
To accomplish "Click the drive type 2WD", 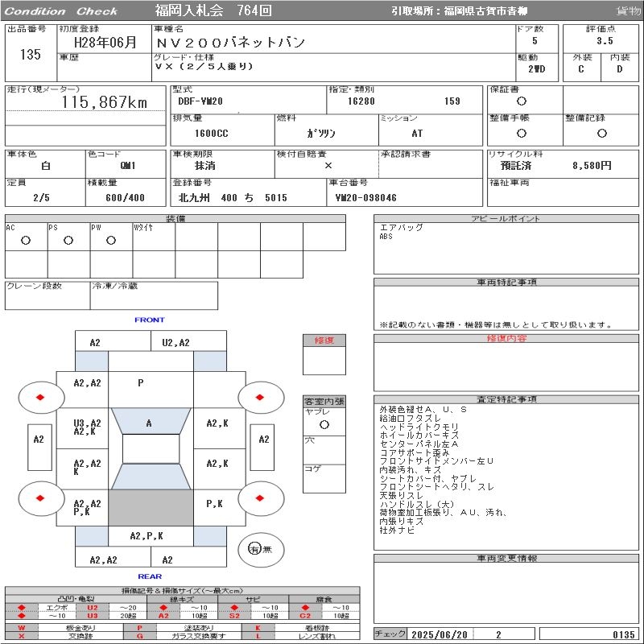I will (x=537, y=69).
